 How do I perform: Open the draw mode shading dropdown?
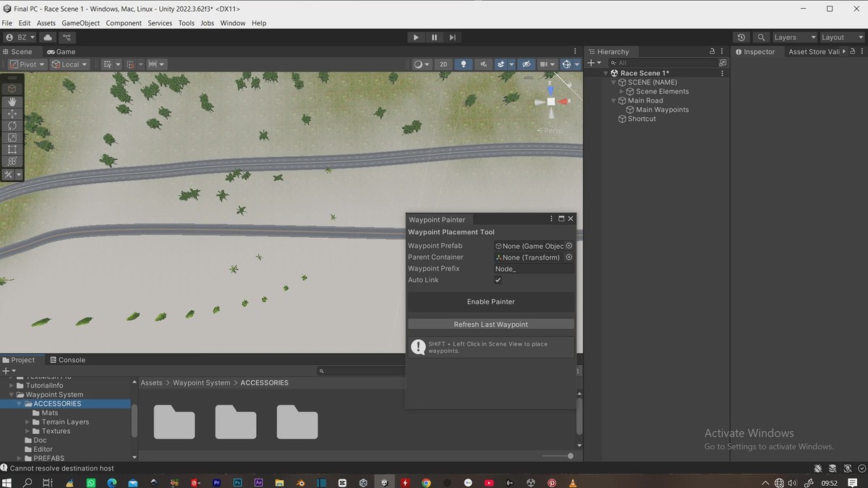point(422,64)
